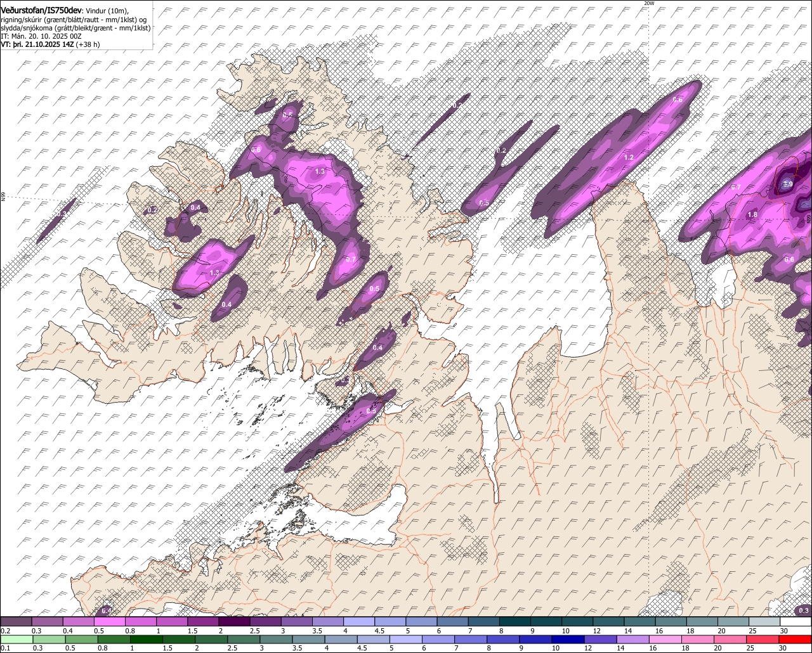Click the Veðurstofan/IS750dev title text
Image resolution: width=812 pixels, height=653 pixels.
[x=41, y=10]
